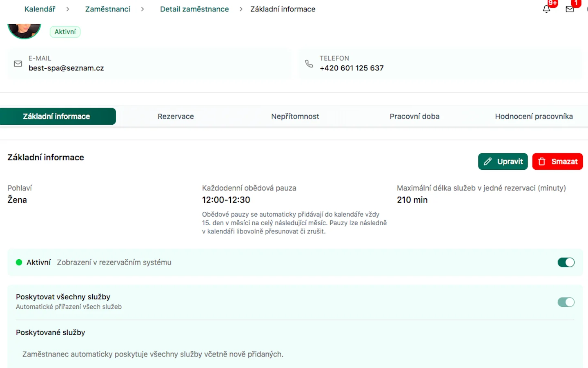Open the Nepřítomnost tab
Image resolution: width=588 pixels, height=368 pixels.
point(295,117)
